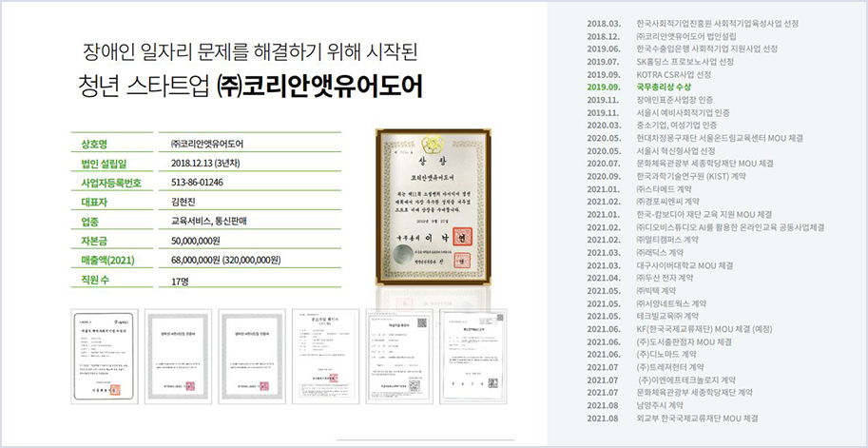
Task: Click '한국수출입은행 사회적기업 지원사업 선정' entry
Action: click(x=707, y=49)
